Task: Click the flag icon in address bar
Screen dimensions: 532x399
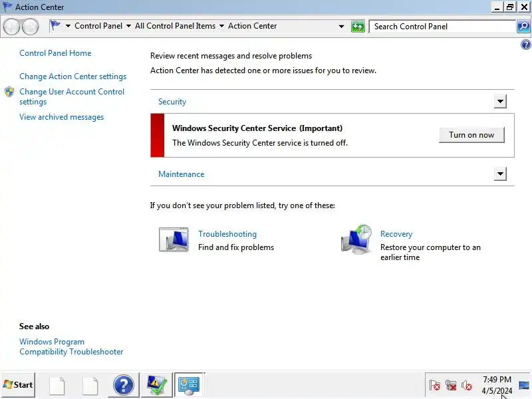Action: (x=55, y=25)
